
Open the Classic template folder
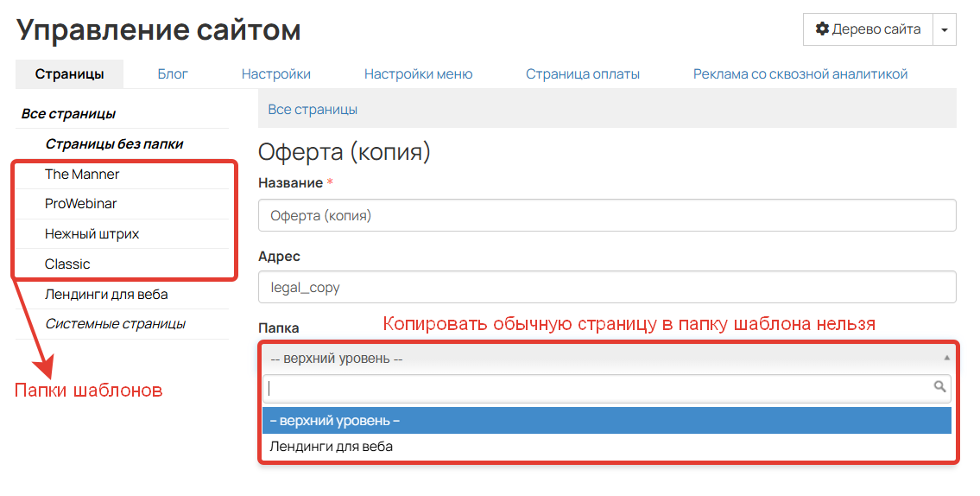(x=67, y=264)
